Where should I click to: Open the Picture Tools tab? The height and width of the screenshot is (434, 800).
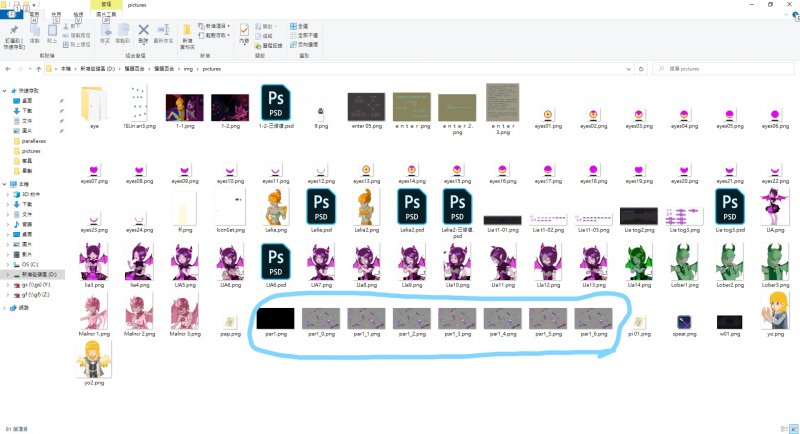point(106,15)
